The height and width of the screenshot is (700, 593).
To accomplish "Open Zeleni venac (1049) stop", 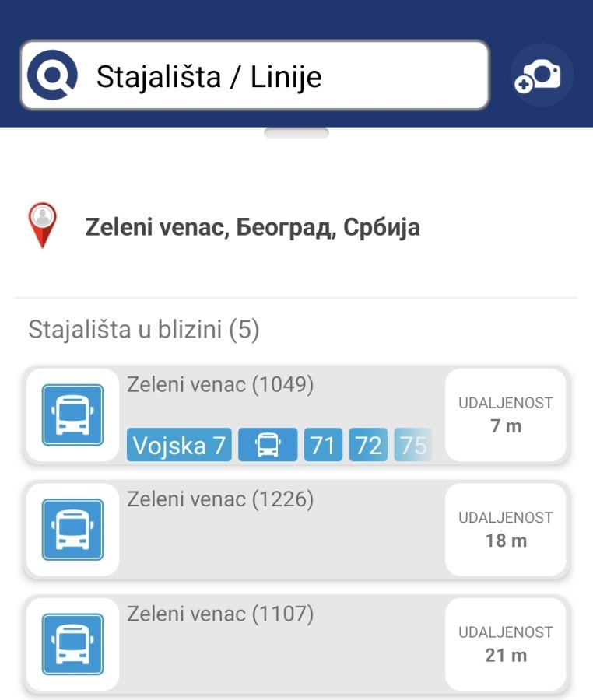I will [x=296, y=415].
